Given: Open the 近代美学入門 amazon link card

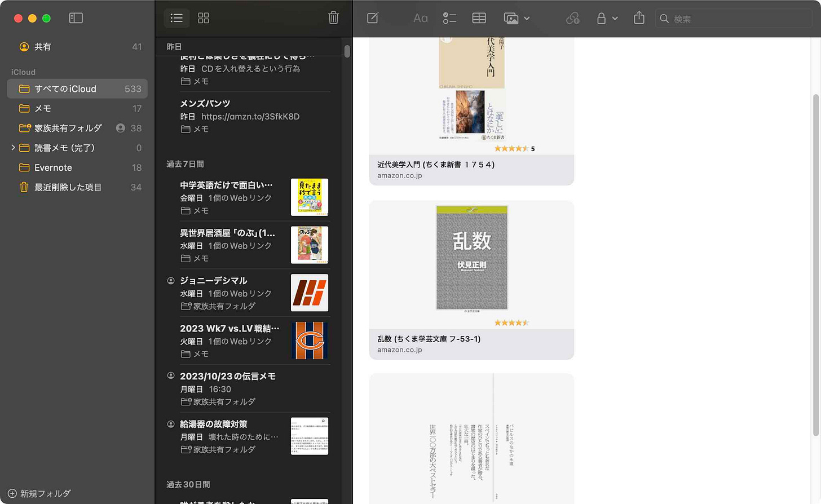Looking at the screenshot, I should click(x=471, y=111).
